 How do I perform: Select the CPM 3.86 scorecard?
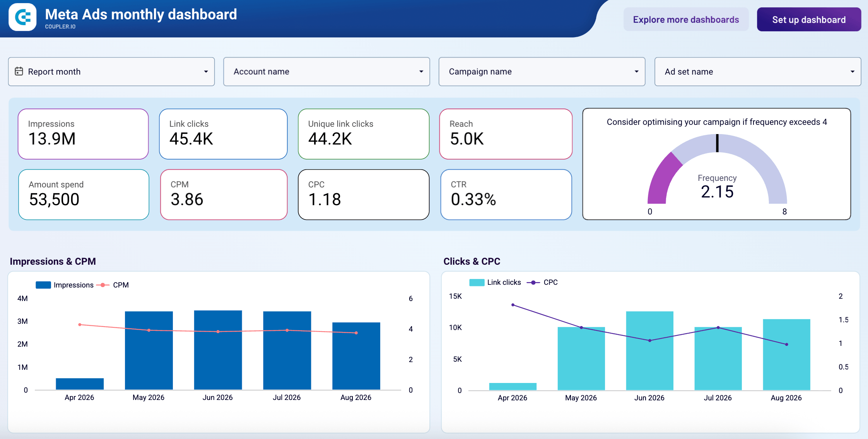(x=224, y=195)
